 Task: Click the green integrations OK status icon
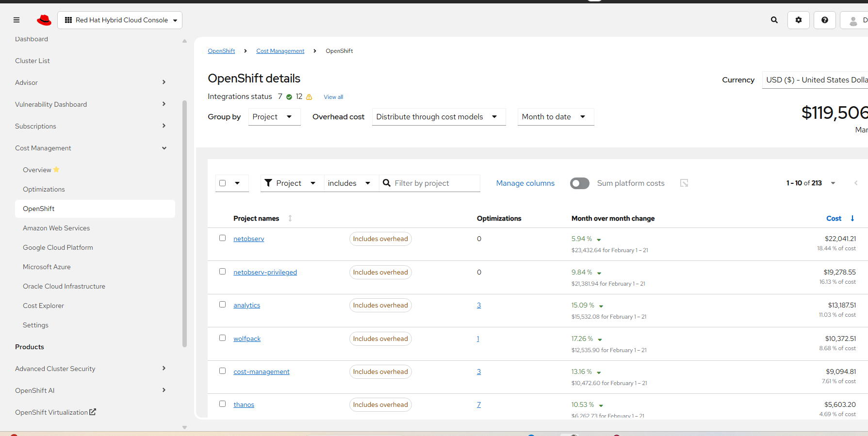click(x=289, y=97)
